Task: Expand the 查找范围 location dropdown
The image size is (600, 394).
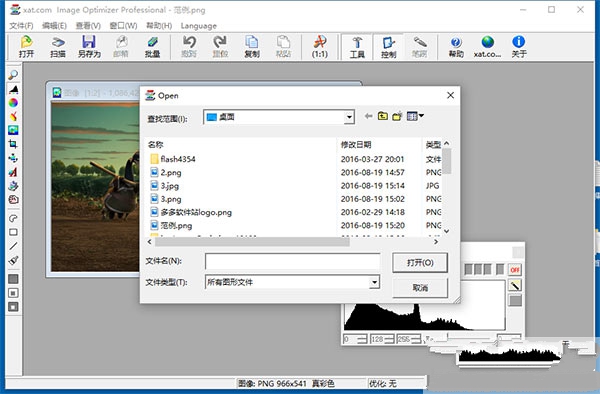Action: tap(349, 117)
